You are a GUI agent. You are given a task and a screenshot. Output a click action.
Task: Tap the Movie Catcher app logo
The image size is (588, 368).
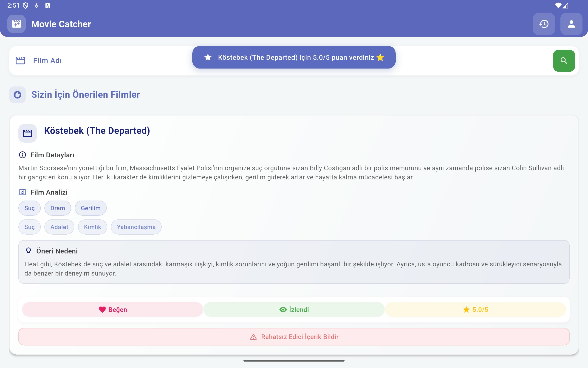point(17,24)
